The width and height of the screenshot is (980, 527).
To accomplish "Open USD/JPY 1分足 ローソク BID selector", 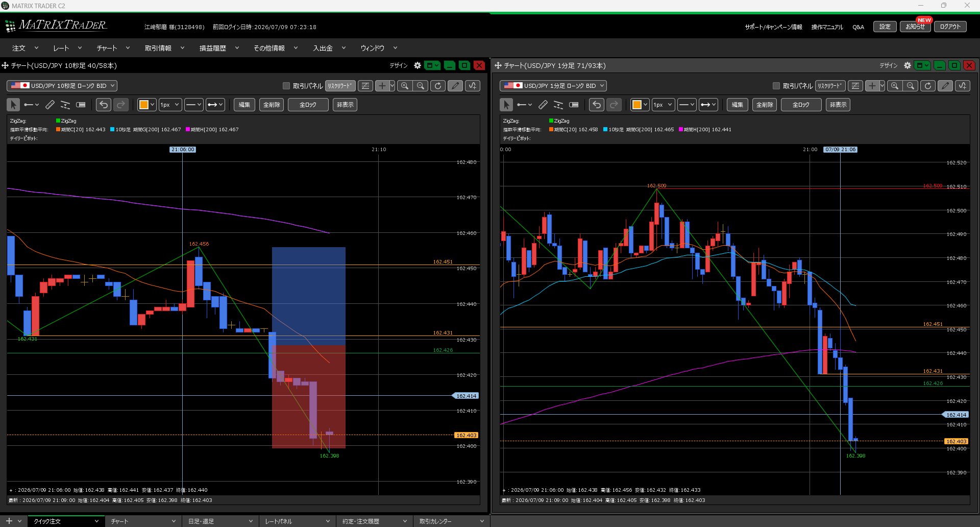I will coord(553,86).
